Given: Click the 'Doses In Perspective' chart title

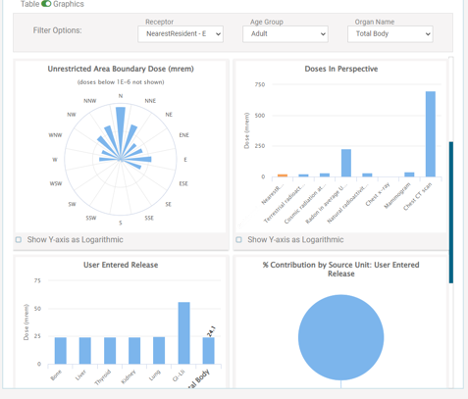Looking at the screenshot, I should coord(341,69).
